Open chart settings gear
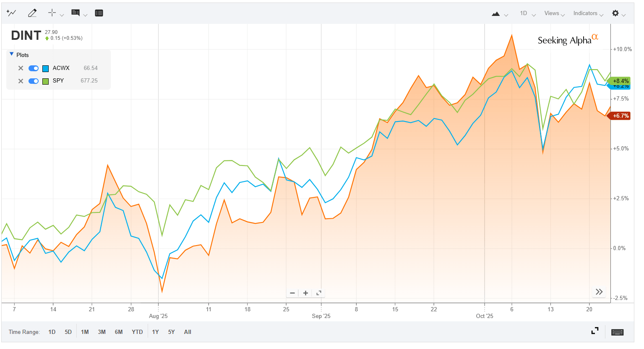The width and height of the screenshot is (644, 349). pyautogui.click(x=616, y=13)
